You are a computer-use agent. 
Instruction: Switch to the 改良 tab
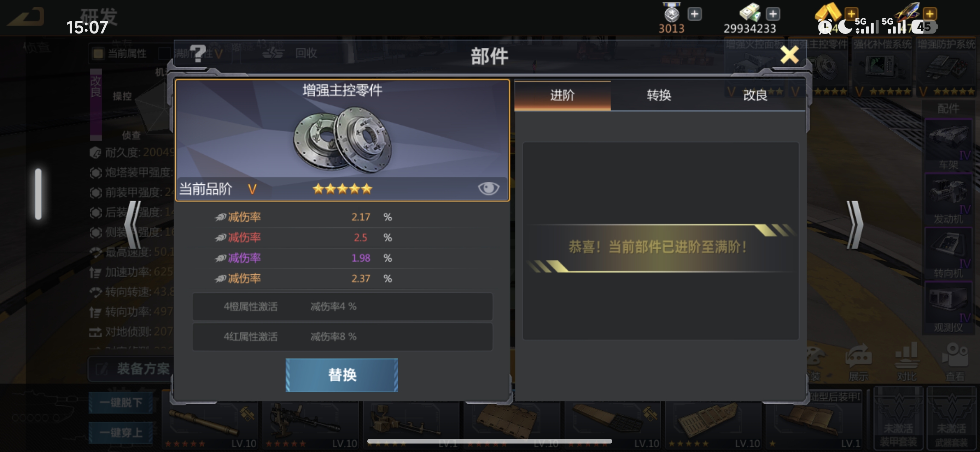pos(756,95)
